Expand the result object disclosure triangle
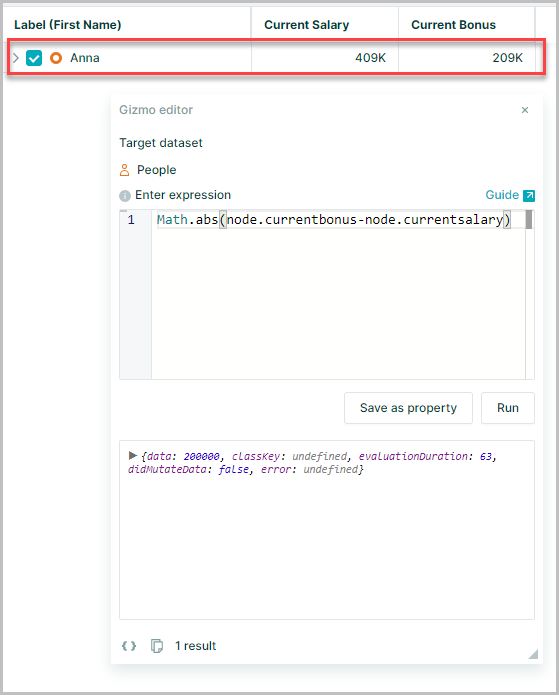Screen dimensions: 559x695 (x=132, y=455)
